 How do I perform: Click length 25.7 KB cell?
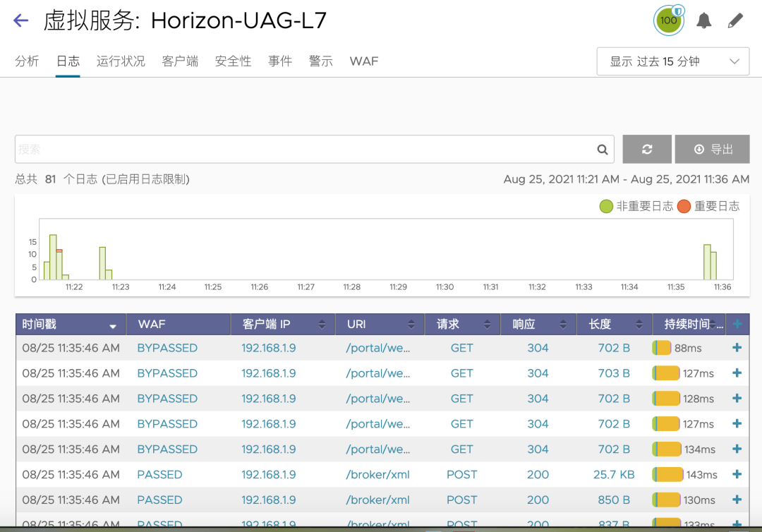click(614, 474)
